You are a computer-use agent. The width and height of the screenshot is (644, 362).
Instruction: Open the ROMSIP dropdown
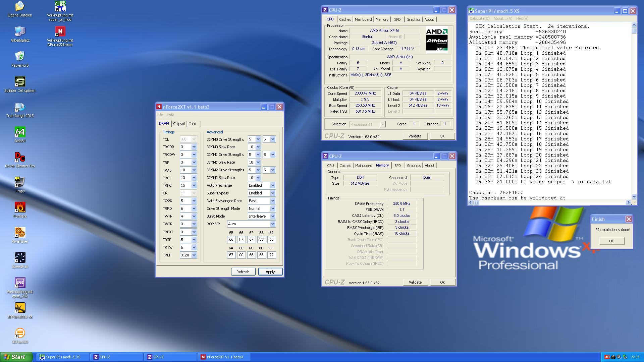pyautogui.click(x=273, y=224)
